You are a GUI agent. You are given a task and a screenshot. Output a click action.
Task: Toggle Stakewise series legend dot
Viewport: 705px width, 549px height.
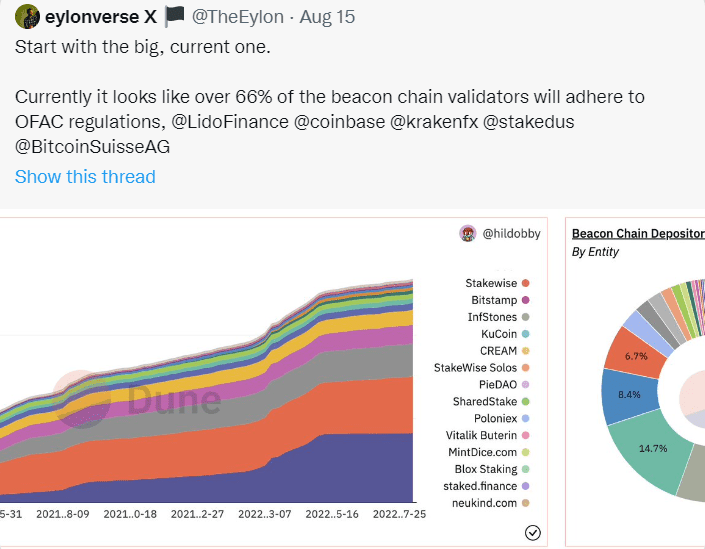[525, 283]
